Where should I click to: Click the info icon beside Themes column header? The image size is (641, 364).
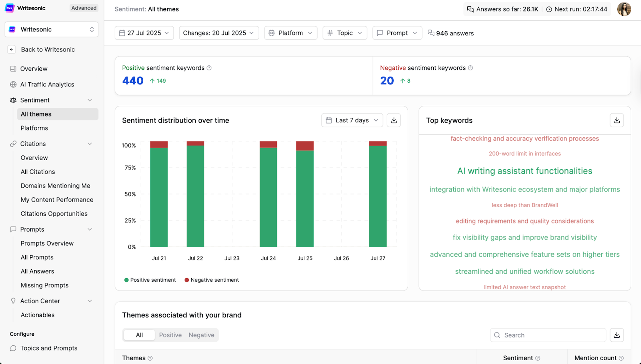tap(150, 358)
